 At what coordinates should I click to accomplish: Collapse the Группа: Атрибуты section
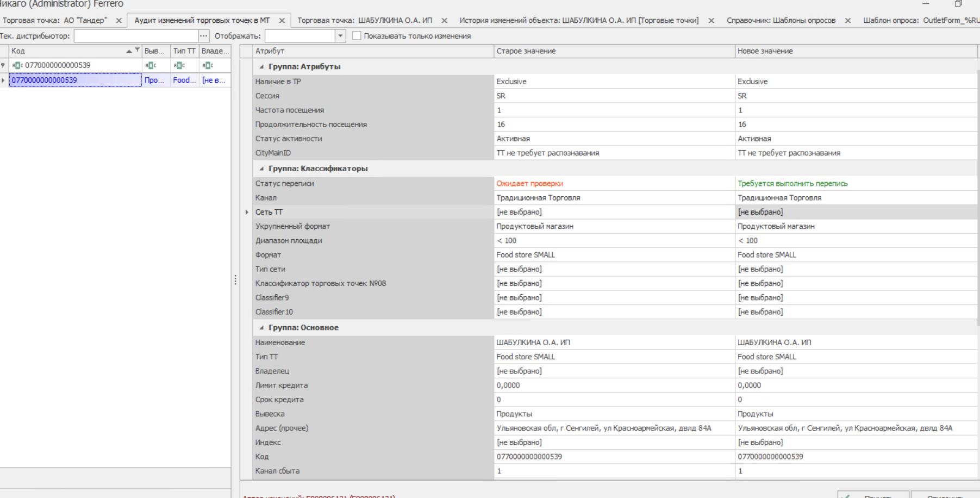[x=261, y=67]
